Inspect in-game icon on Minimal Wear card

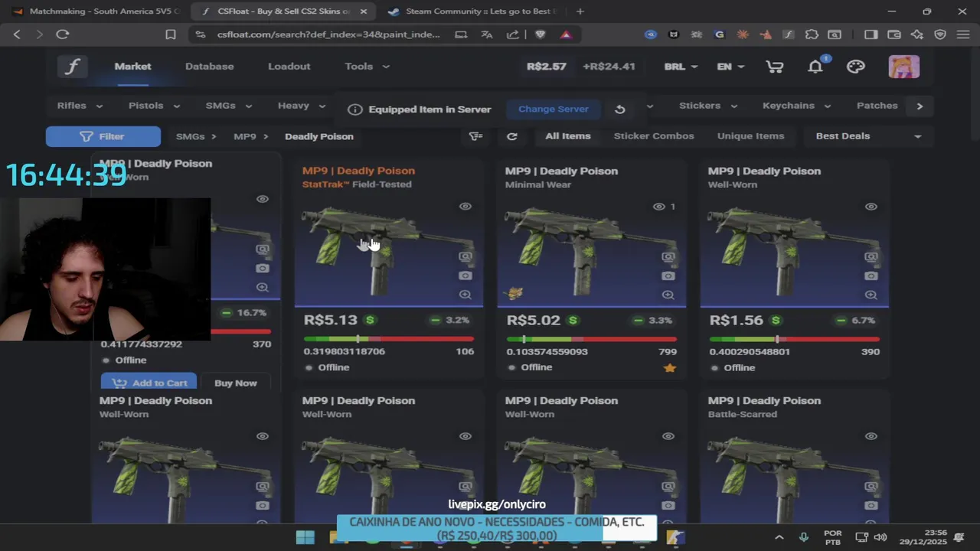668,257
